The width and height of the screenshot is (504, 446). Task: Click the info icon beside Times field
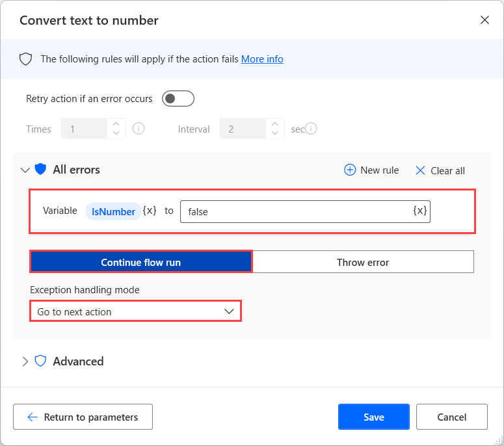138,129
